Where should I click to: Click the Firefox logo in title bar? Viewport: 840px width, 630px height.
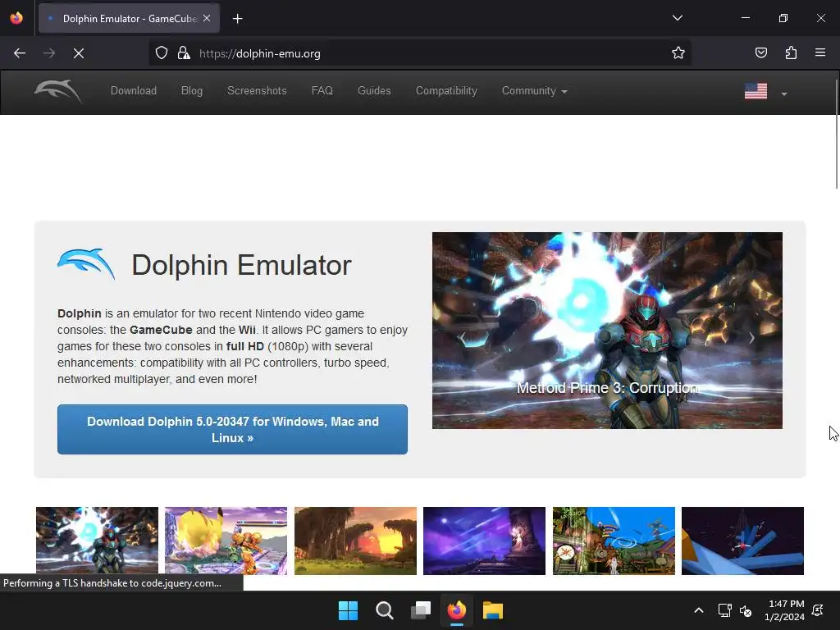pos(16,18)
